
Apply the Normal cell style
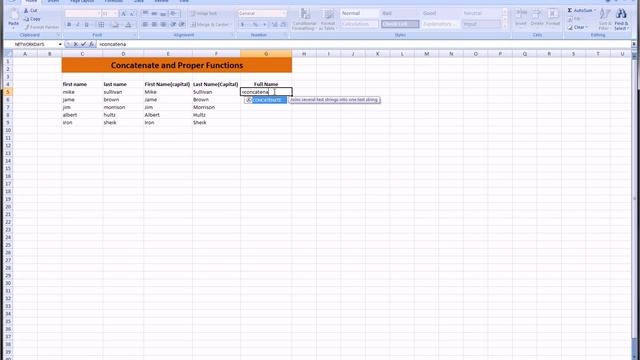(x=359, y=13)
